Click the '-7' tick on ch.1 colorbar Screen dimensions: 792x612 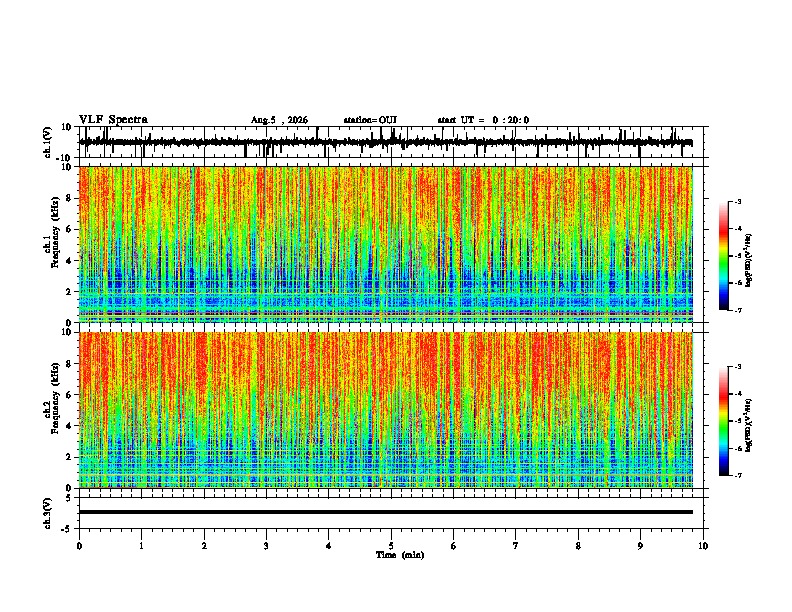point(737,310)
